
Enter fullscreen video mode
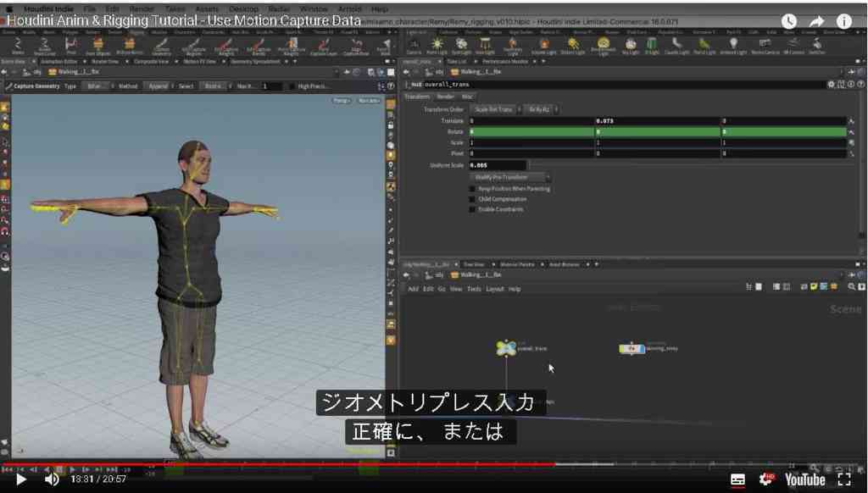[x=844, y=479]
